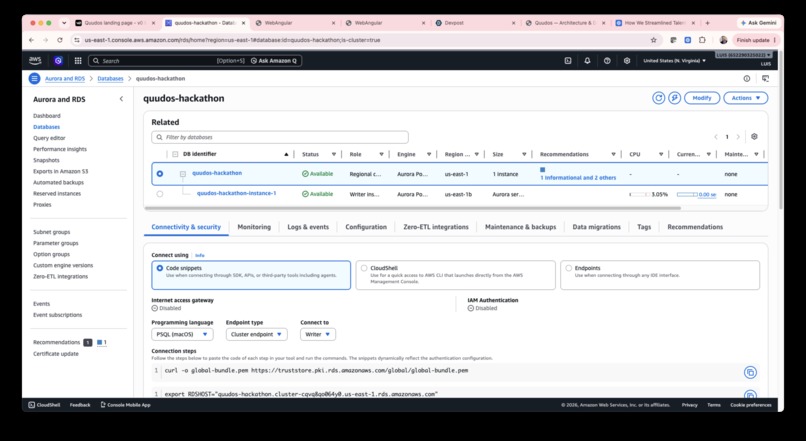The image size is (806, 441).
Task: Choose the CloudShell connect option
Action: [x=455, y=274]
